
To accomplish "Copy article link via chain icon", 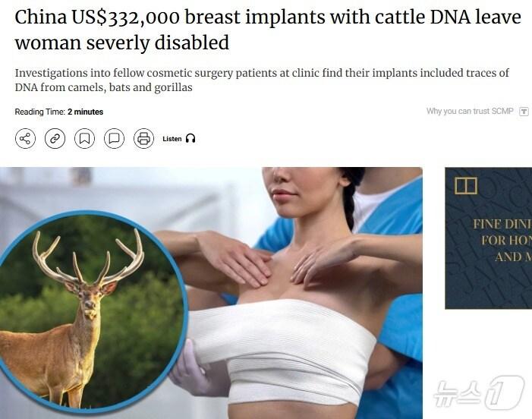I will click(55, 139).
